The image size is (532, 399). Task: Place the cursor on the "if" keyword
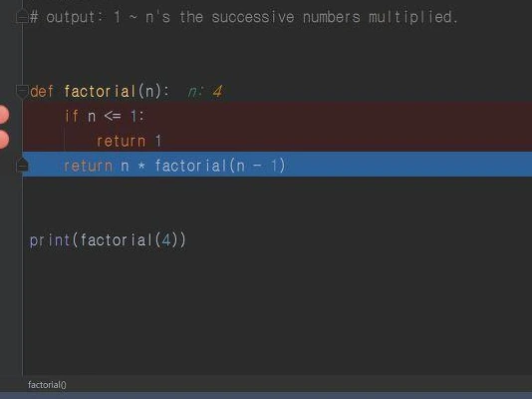72,116
